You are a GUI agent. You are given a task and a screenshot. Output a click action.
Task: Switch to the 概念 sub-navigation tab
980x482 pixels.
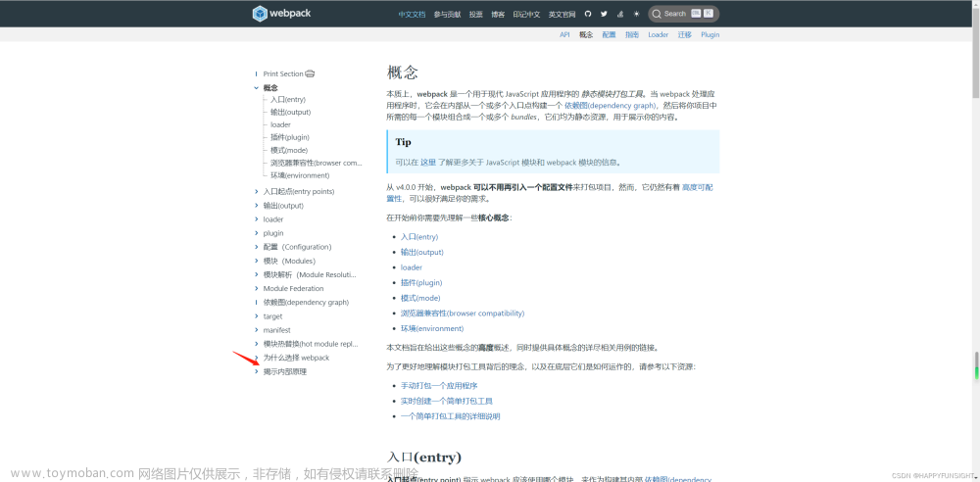point(586,35)
